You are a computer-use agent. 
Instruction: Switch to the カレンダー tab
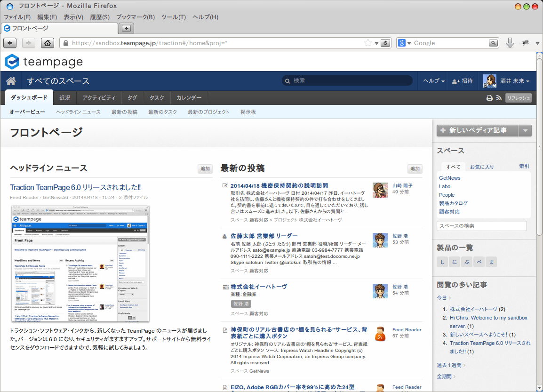point(189,98)
